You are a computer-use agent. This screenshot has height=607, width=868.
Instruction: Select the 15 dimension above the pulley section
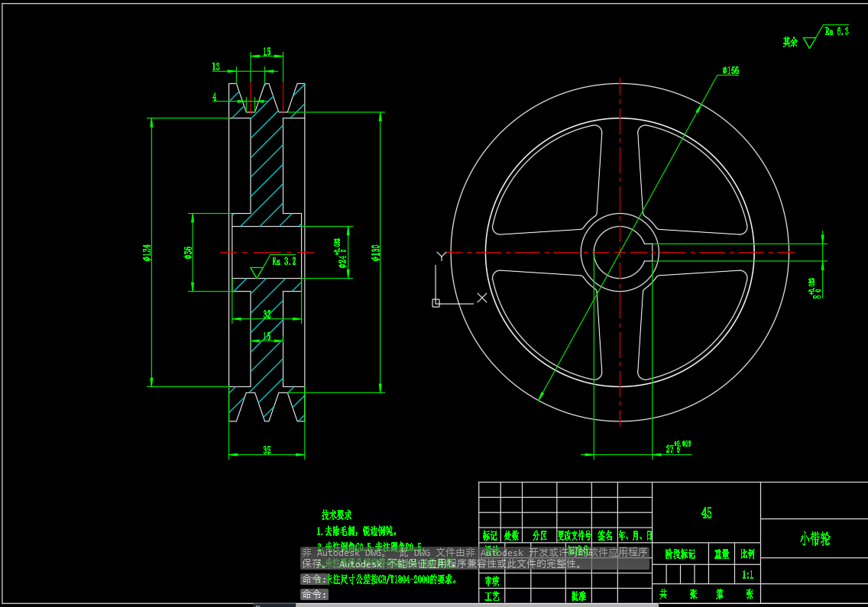pyautogui.click(x=267, y=51)
